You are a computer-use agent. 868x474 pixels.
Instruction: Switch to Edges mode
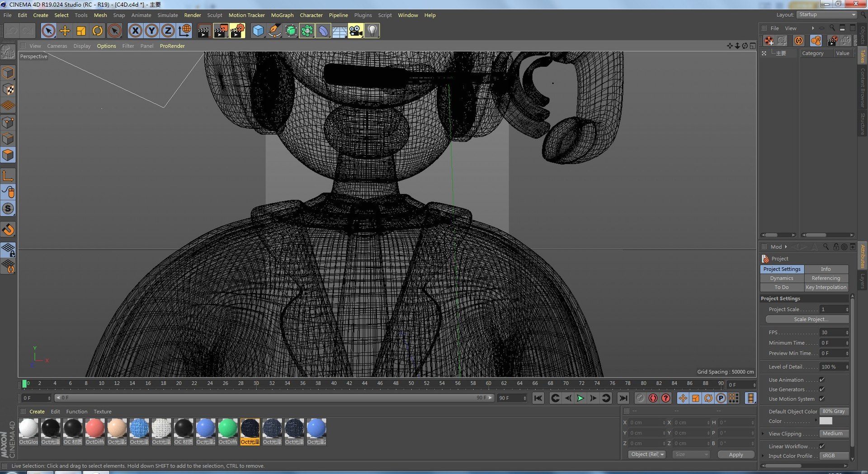8,139
